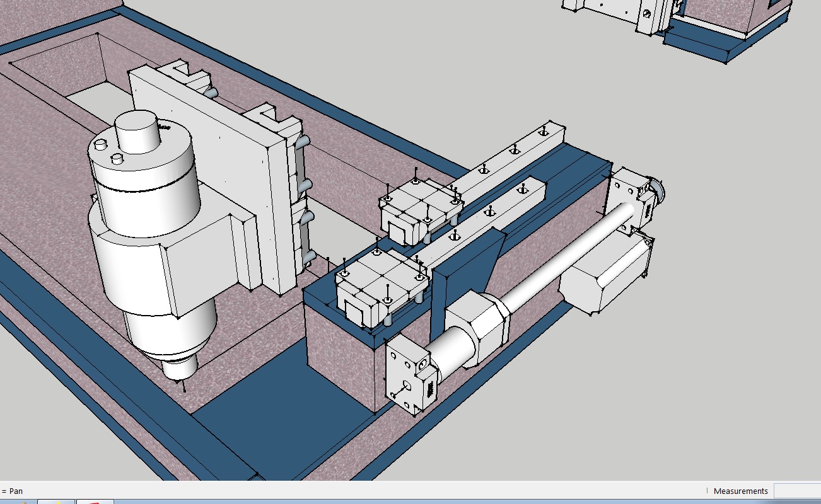Select the hexagonal ball screw nut housing
Image resolution: width=821 pixels, height=504 pixels.
[479, 326]
